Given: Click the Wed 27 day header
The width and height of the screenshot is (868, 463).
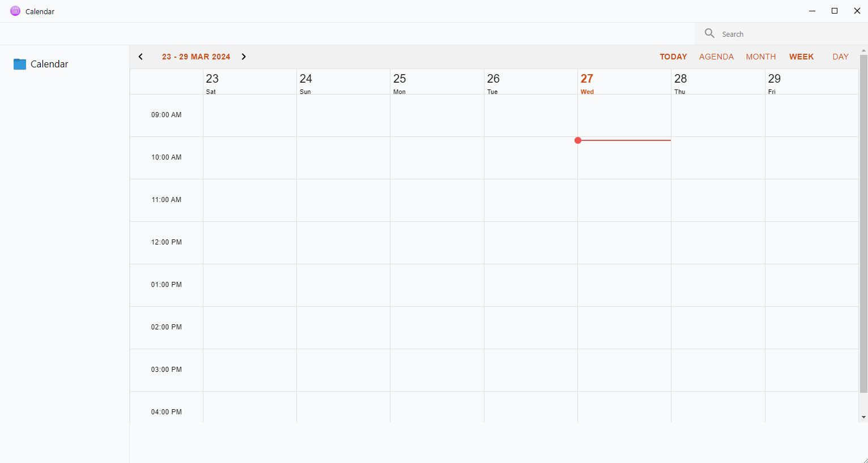Looking at the screenshot, I should [624, 82].
